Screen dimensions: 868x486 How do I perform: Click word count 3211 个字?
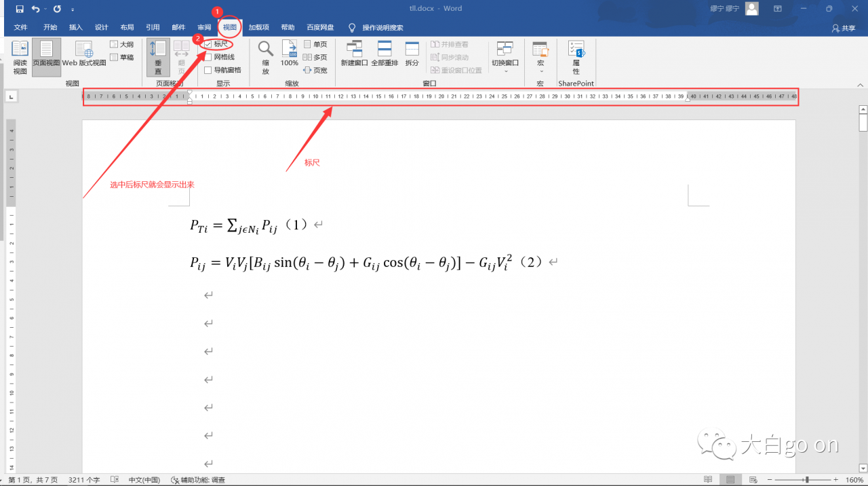(x=83, y=480)
